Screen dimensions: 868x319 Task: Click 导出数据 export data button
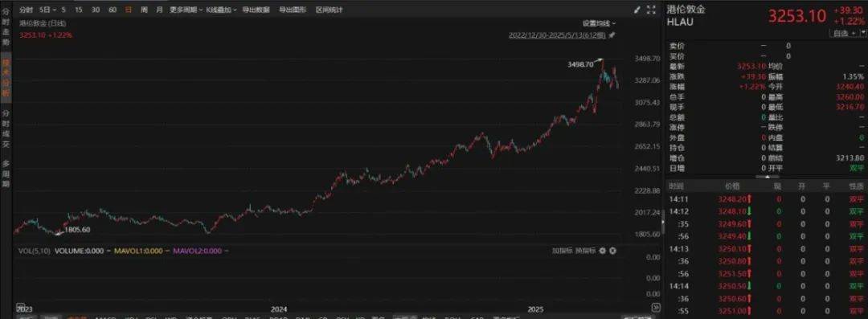coord(256,10)
